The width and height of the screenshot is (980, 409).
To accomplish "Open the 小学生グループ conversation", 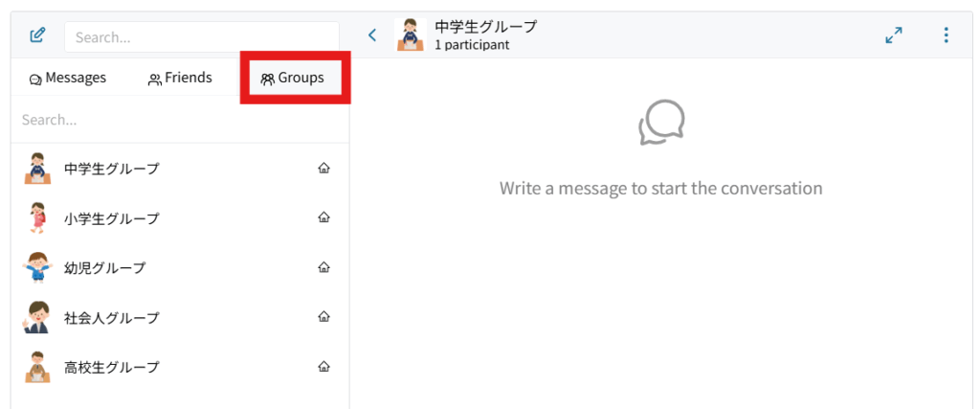I will pyautogui.click(x=111, y=218).
